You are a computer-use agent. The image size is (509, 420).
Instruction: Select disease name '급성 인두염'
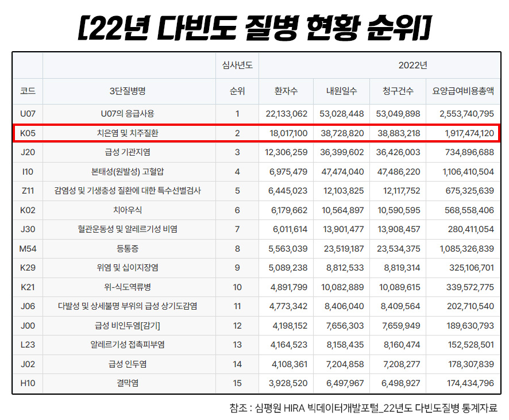coord(128,364)
